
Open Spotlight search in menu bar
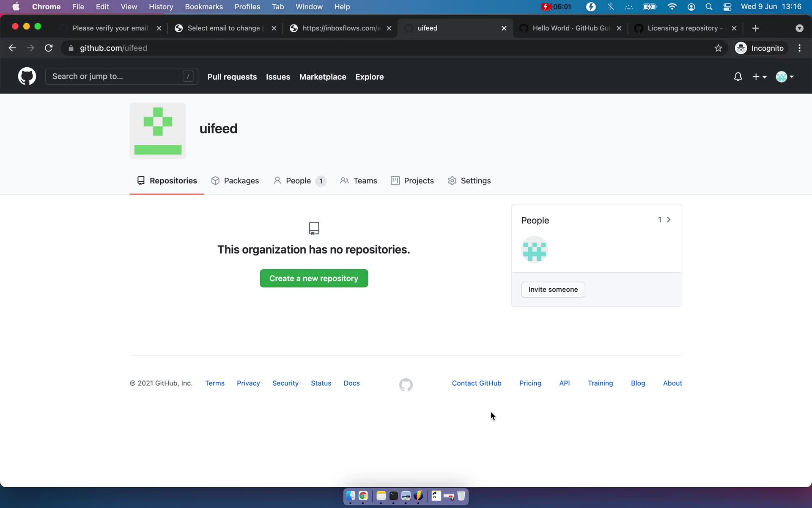pyautogui.click(x=709, y=7)
